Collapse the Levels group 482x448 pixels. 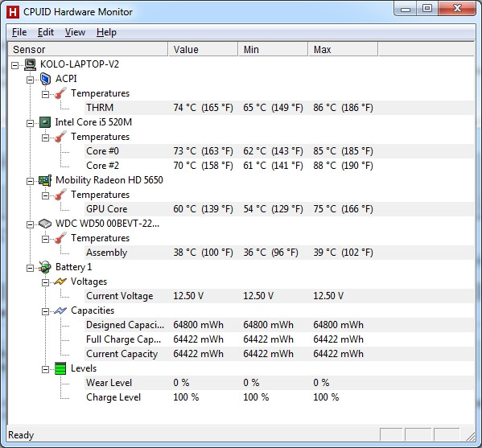pos(46,369)
